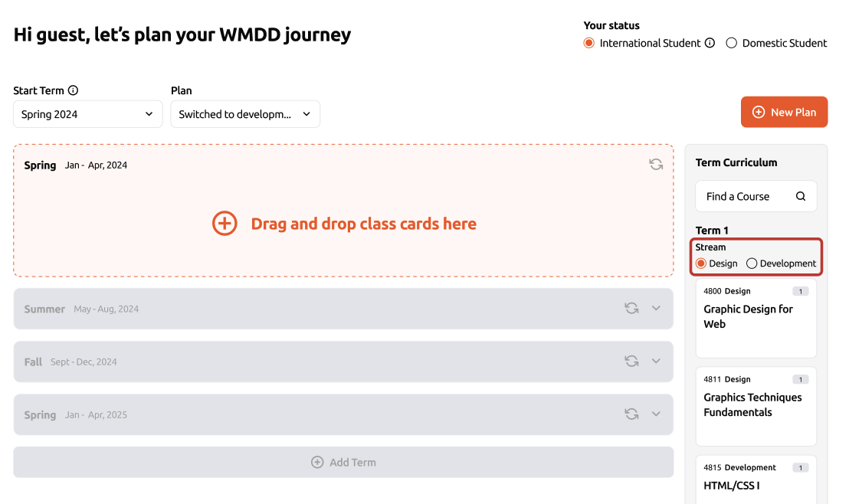Click refresh icon on Spring 2025 term
The image size is (849, 504).
tap(631, 414)
